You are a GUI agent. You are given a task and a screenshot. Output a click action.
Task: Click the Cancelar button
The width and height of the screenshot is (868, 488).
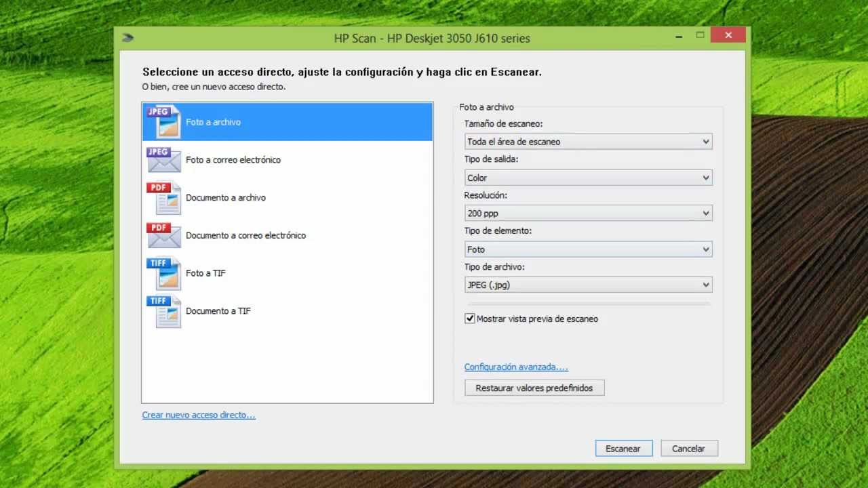coord(689,448)
